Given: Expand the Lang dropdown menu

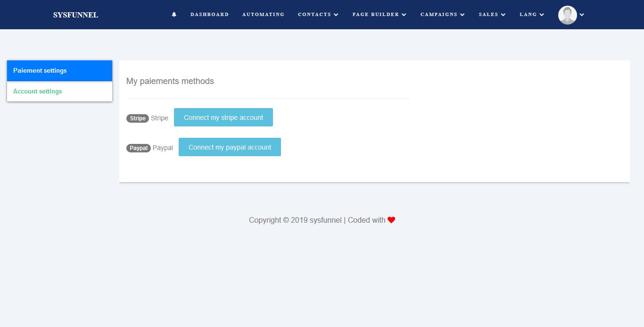Looking at the screenshot, I should (x=532, y=15).
